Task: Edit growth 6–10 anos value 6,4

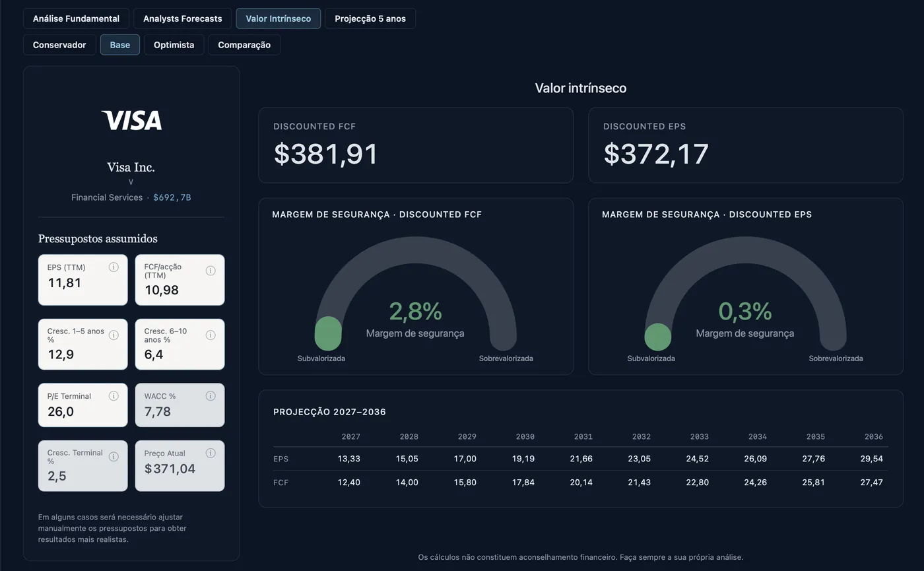Action: 154,354
